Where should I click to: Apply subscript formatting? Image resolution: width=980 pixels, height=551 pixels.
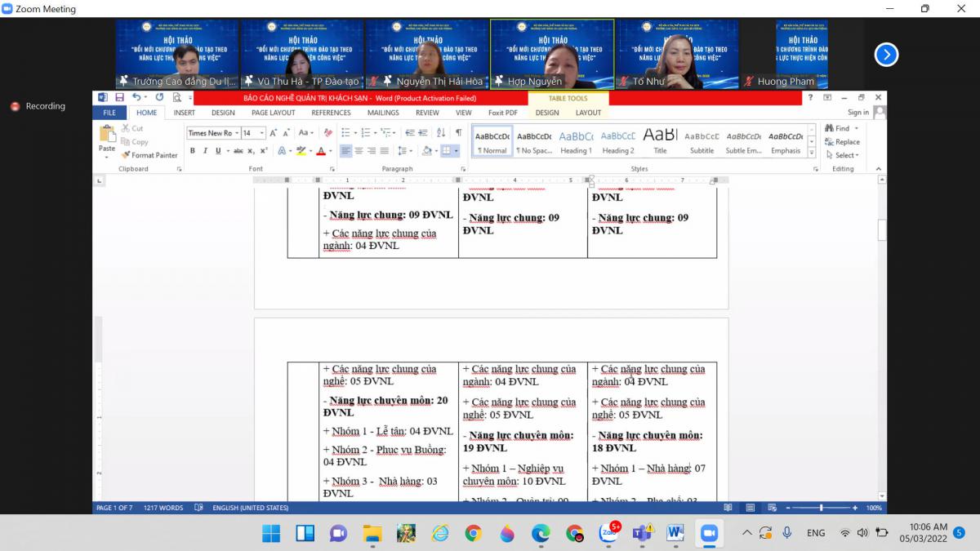click(x=252, y=151)
